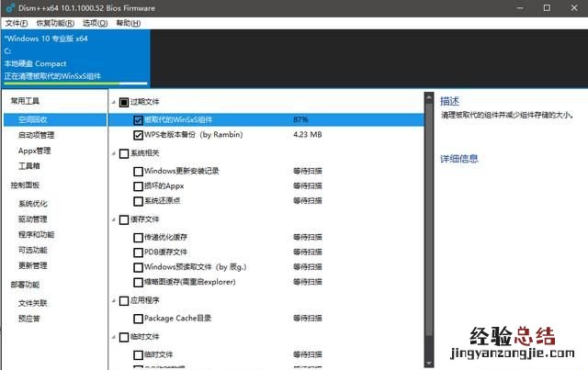588x370 pixels.
Task: Open Appx管理 in the sidebar
Action: (34, 151)
